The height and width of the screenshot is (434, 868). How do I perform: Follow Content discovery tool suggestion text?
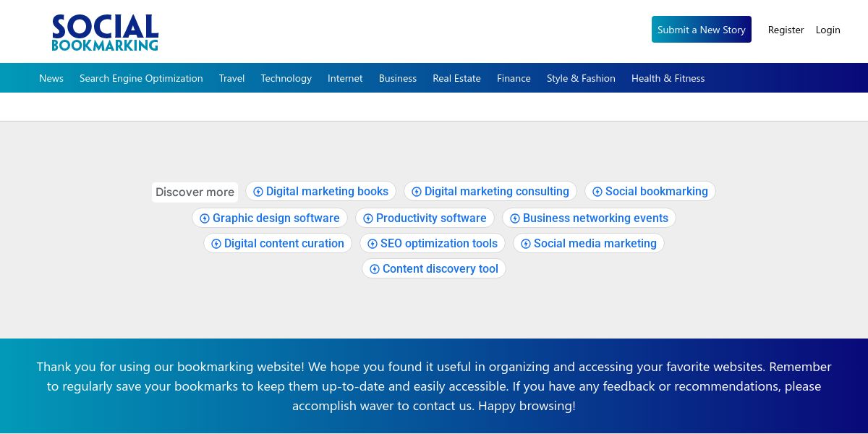point(441,269)
